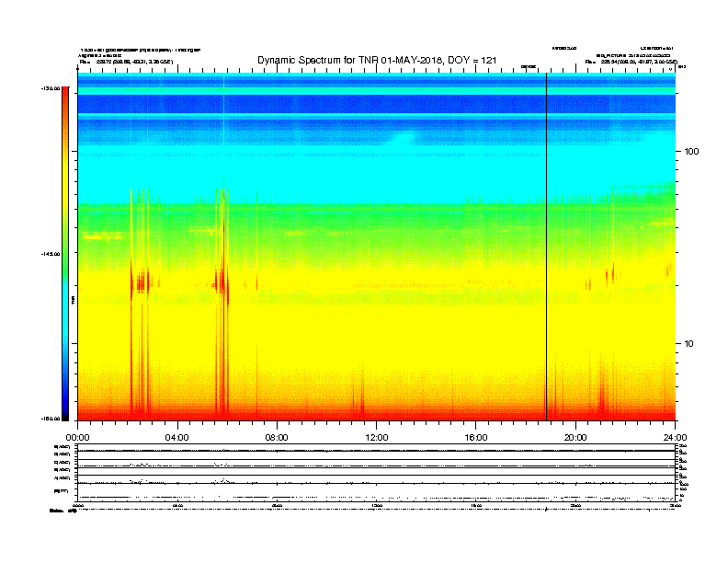The image size is (728, 563).
Task: Click the 16:00 time axis label
Action: tap(476, 438)
